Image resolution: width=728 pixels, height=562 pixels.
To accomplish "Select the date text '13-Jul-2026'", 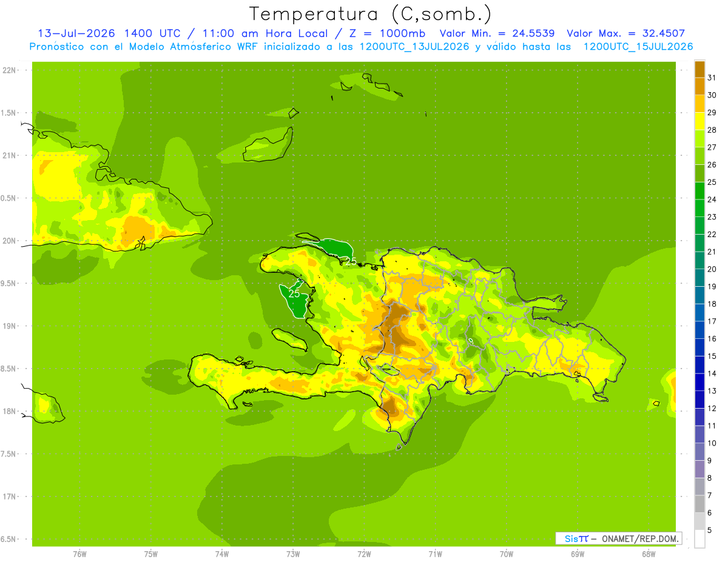I will coord(76,33).
